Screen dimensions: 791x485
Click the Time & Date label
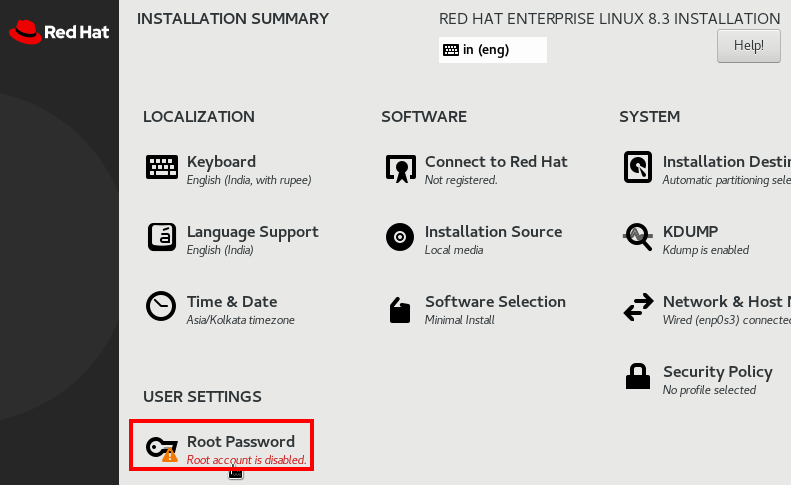[x=232, y=301]
